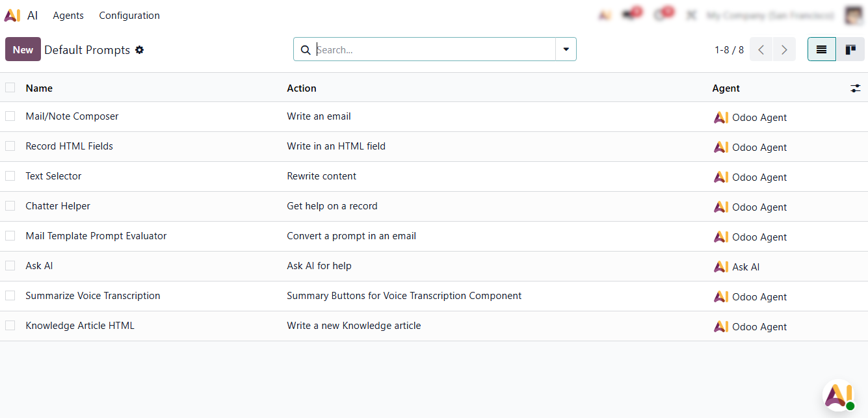Screen dimensions: 868x418
Task: Focus the Search input field
Action: click(x=432, y=49)
